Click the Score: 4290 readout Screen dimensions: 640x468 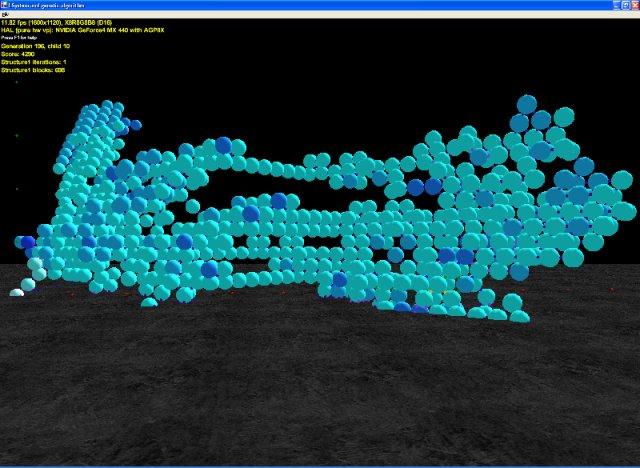click(x=20, y=54)
